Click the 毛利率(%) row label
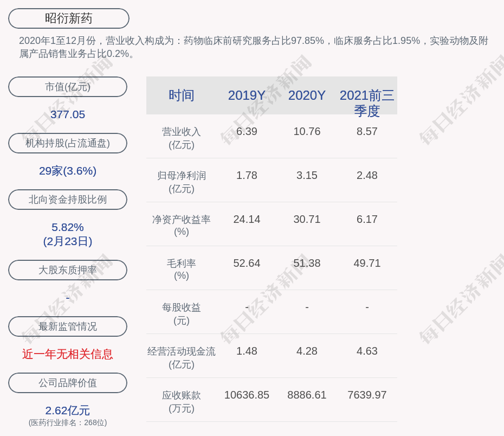The height and width of the screenshot is (436, 504). tap(181, 270)
